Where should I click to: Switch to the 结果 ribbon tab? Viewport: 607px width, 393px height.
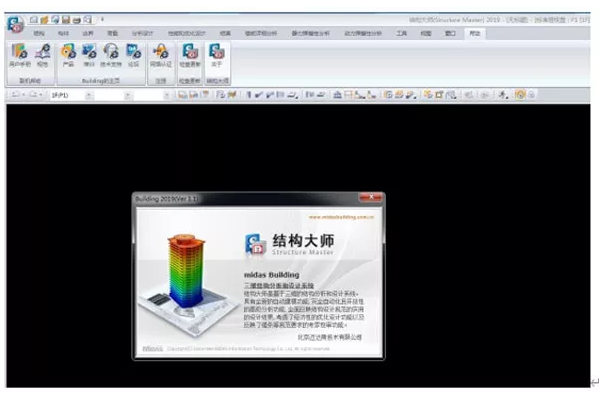pyautogui.click(x=225, y=34)
